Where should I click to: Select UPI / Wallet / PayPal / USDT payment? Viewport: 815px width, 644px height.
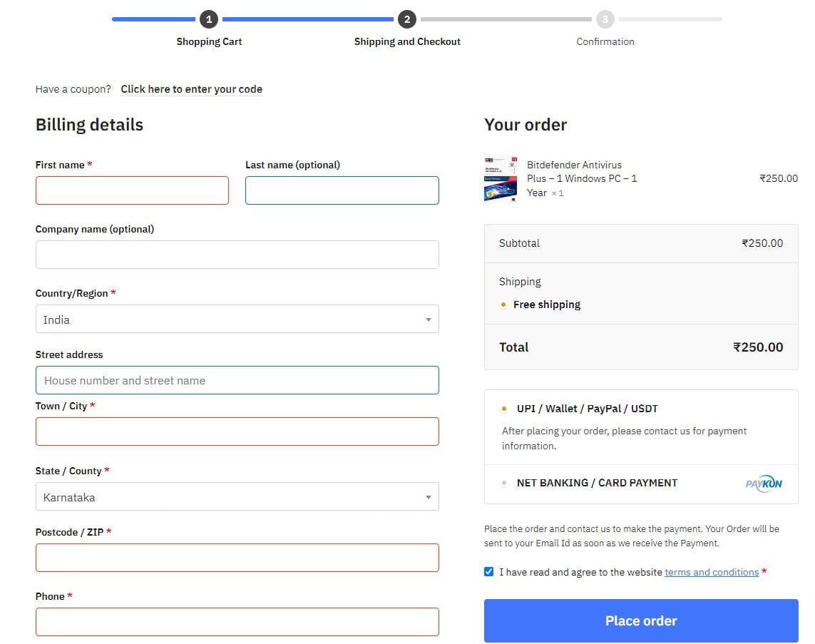[x=504, y=409]
